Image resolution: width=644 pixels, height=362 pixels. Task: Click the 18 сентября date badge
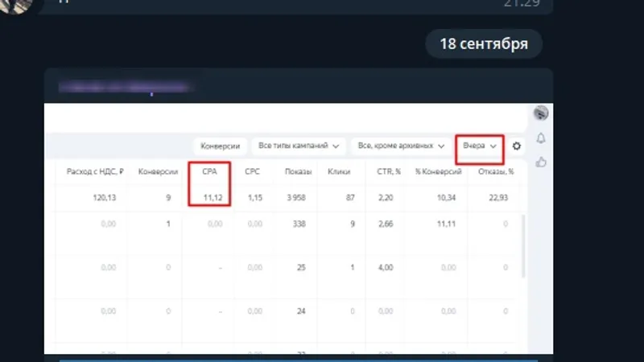[x=484, y=44]
